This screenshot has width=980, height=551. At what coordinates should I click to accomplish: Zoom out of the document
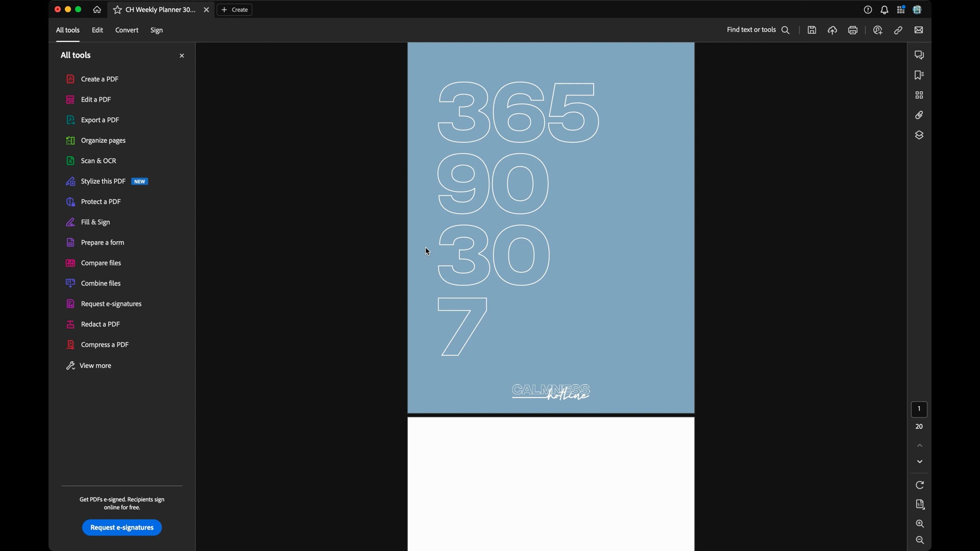click(x=920, y=540)
